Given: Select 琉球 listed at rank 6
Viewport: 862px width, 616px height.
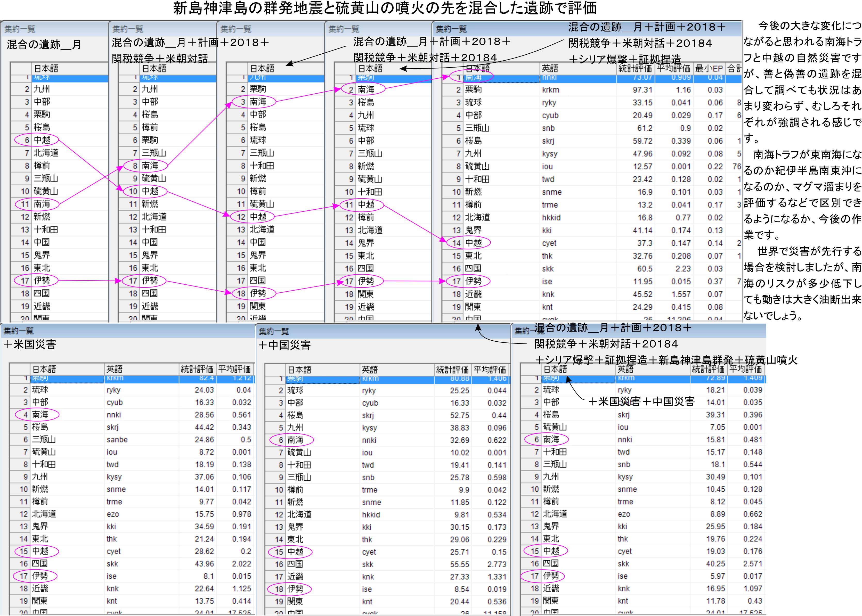Looking at the screenshot, I should click(258, 140).
